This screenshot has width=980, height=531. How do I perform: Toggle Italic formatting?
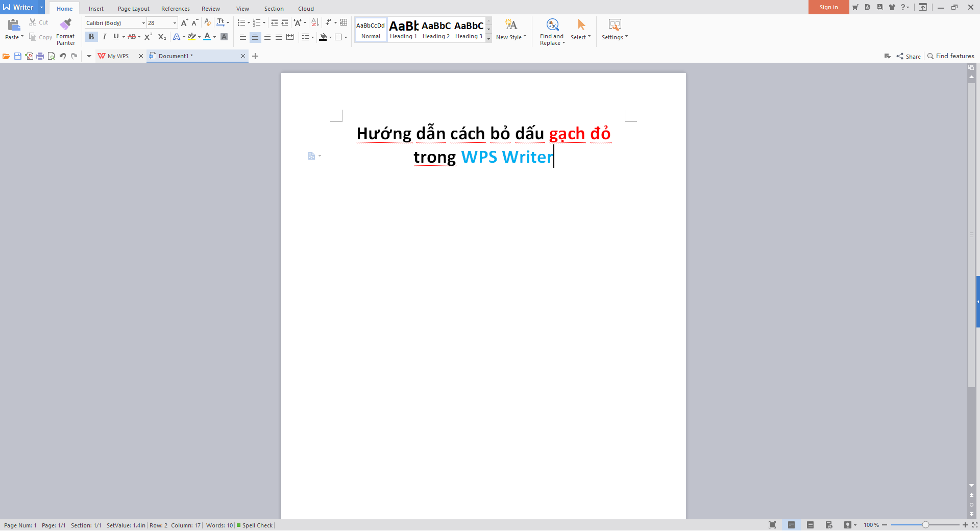pos(104,37)
